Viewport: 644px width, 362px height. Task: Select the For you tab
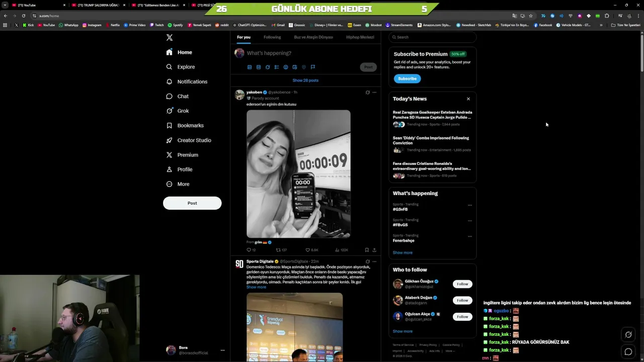click(x=244, y=37)
